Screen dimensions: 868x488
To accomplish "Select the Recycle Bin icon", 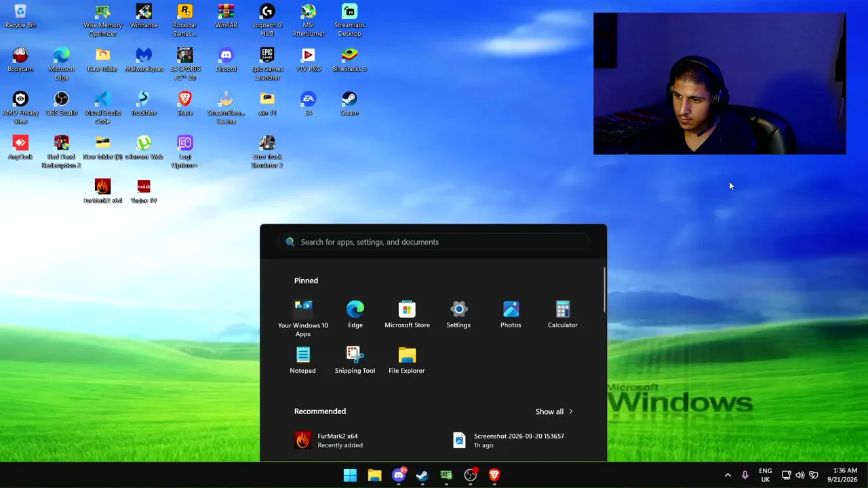I will [20, 16].
